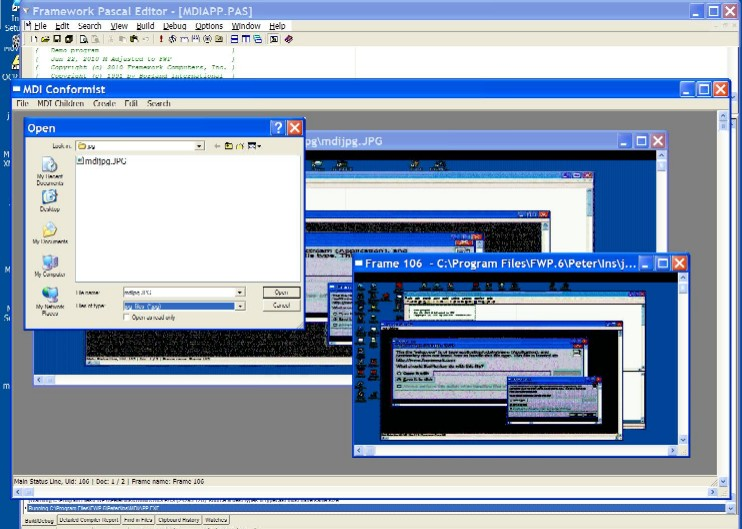This screenshot has width=742, height=529.
Task: Expand the File name combo box arrow
Action: 240,293
